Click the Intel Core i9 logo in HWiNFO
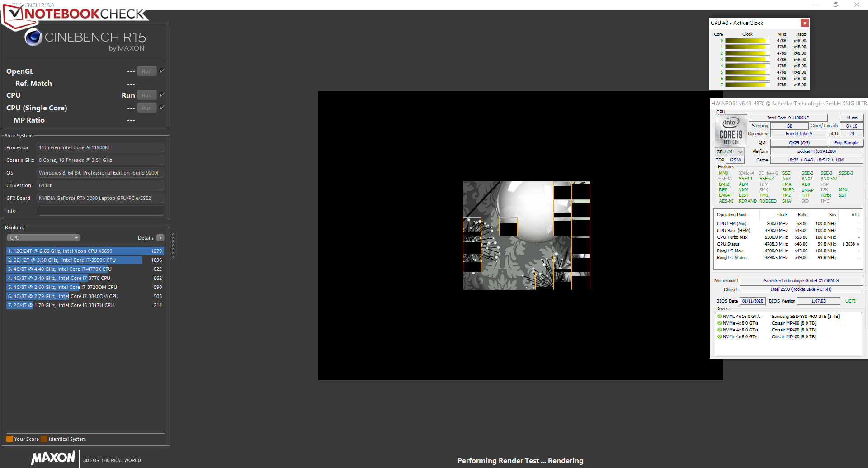 [x=731, y=131]
